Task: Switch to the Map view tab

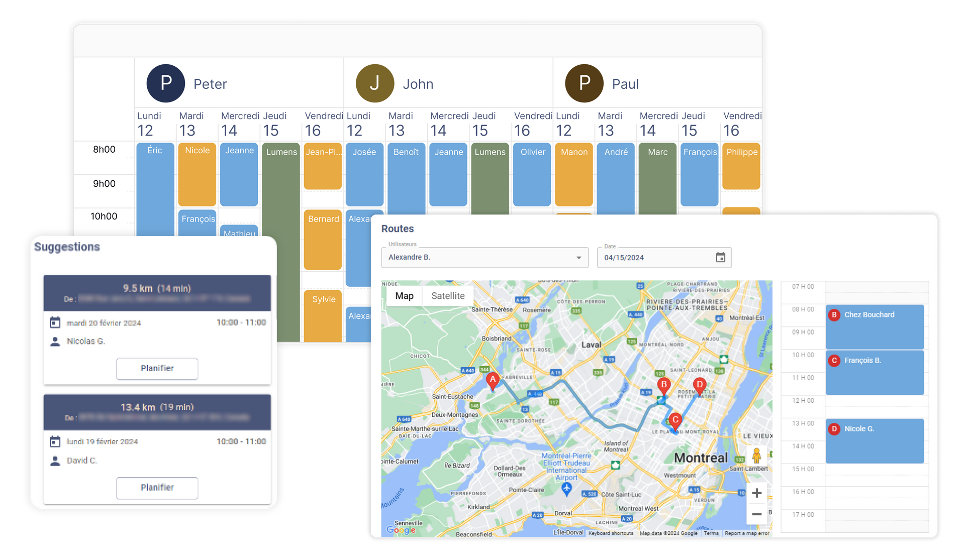Action: tap(404, 296)
